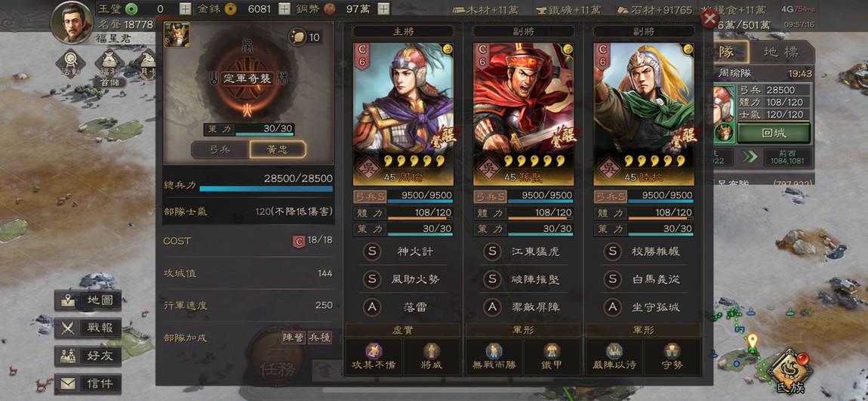Click the plus icon next to 玉璧
Screen dimensions: 868x401
coord(185,8)
